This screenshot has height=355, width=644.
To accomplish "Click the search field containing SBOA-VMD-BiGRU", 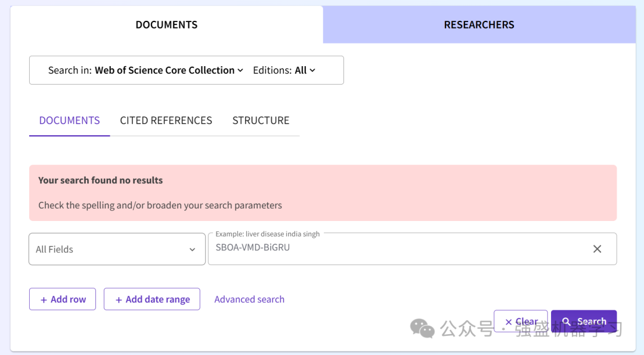I will (413, 249).
